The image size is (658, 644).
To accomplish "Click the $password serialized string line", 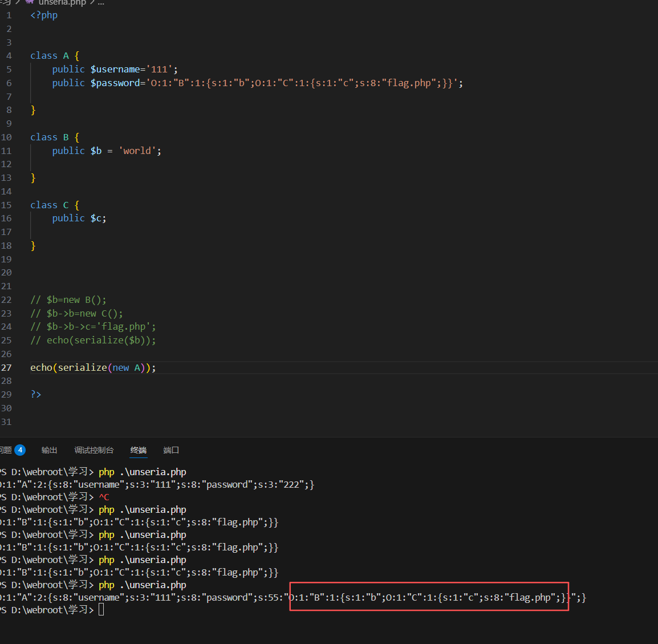I will click(257, 83).
